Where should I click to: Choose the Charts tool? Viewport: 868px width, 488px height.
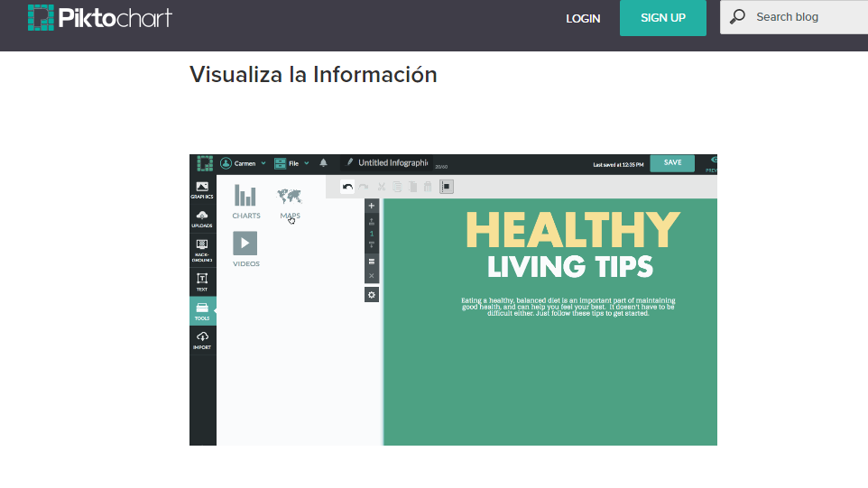[x=245, y=202]
